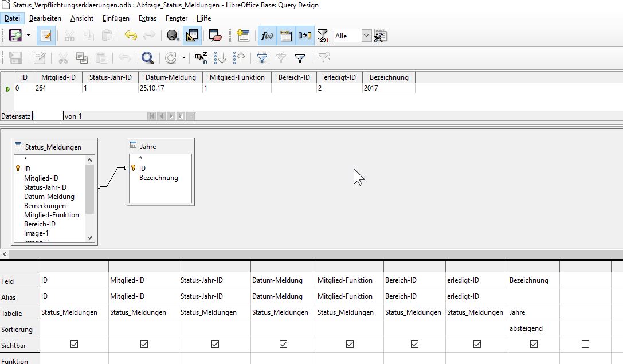Uncheck Sichtbar for Bezeichnung column
623x364 pixels.
click(x=534, y=344)
